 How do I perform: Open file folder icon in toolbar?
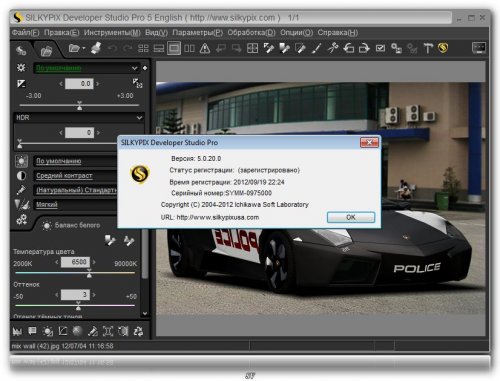pos(75,48)
